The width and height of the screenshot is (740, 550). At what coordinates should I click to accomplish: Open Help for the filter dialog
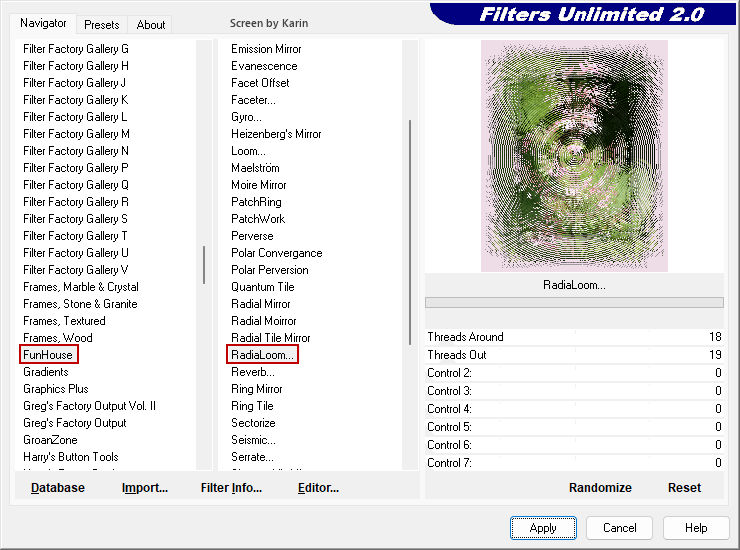point(696,528)
